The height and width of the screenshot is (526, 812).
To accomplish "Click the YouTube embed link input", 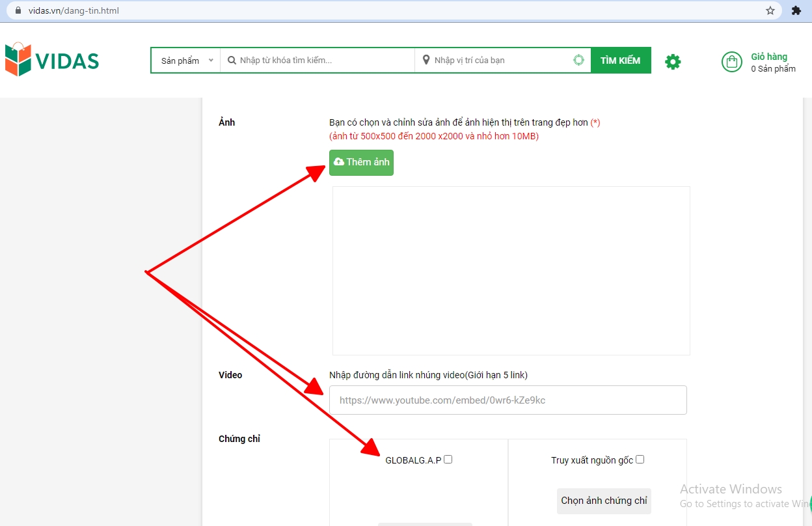I will [x=507, y=400].
